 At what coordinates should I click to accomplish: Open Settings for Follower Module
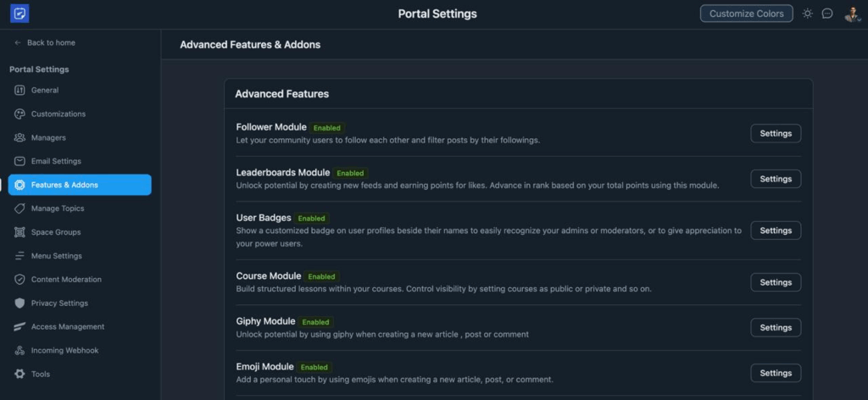(776, 133)
